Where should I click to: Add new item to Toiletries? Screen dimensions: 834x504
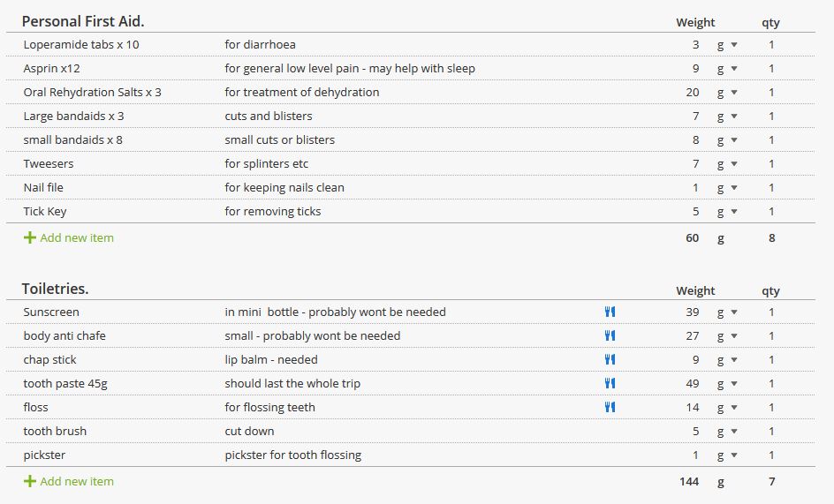(x=69, y=481)
